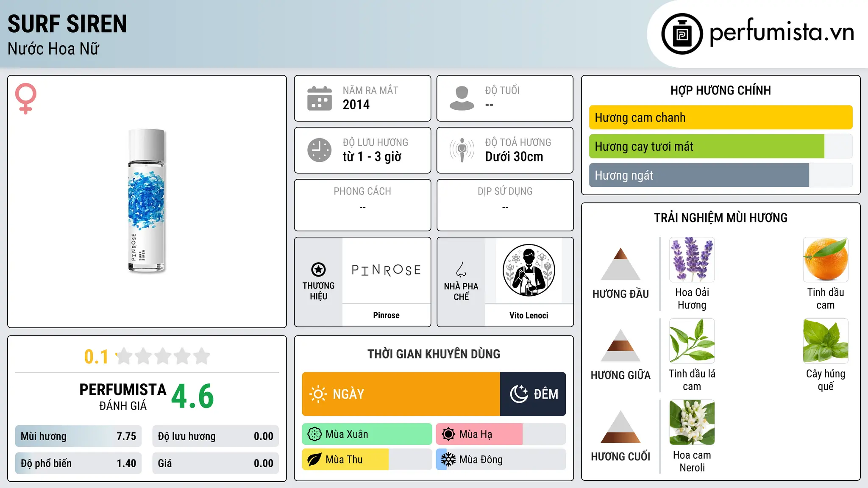Click the Trải nghiệm mùi hương heading
Screen dimensions: 868x488
721,218
